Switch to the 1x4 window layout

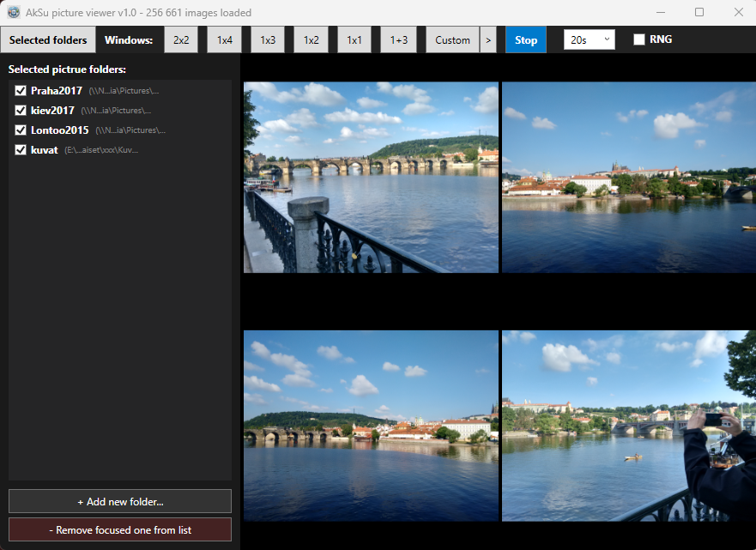(x=225, y=40)
